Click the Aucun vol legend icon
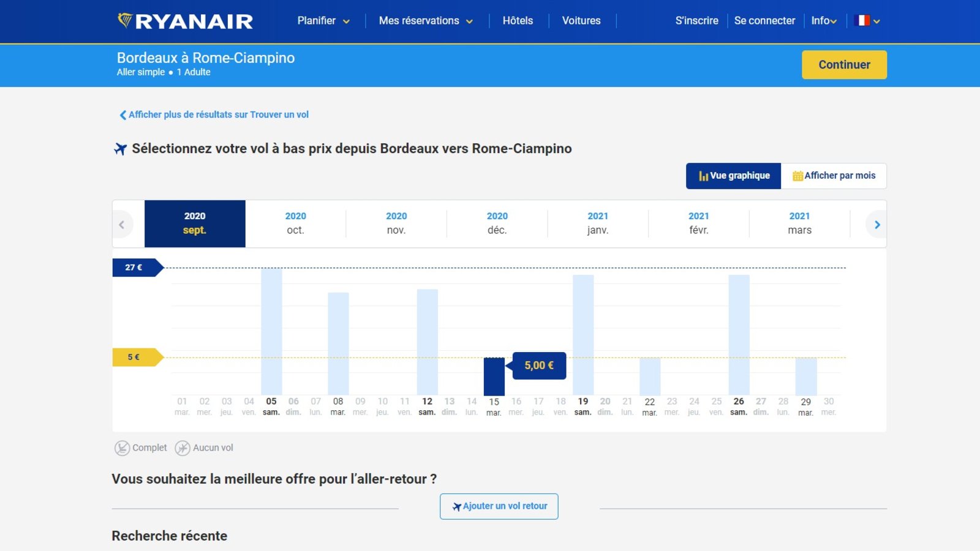980x551 pixels. point(183,448)
